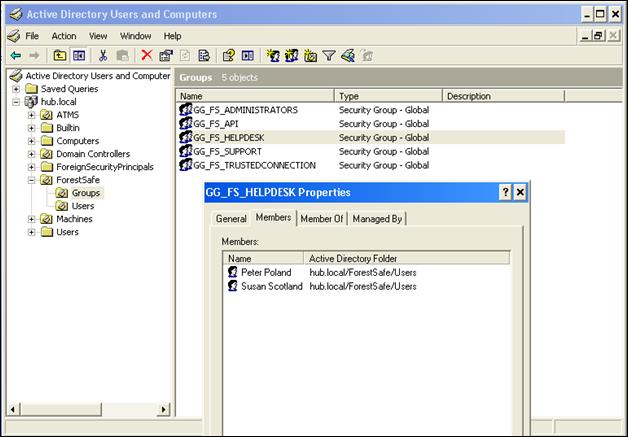The image size is (628, 437).
Task: Delete the object with the red X icon
Action: coord(147,55)
